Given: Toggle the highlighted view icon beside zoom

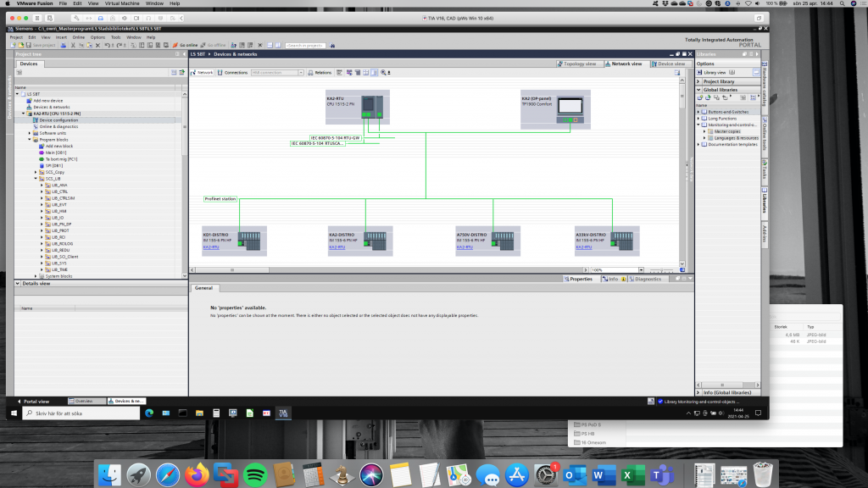Looking at the screenshot, I should coord(374,73).
